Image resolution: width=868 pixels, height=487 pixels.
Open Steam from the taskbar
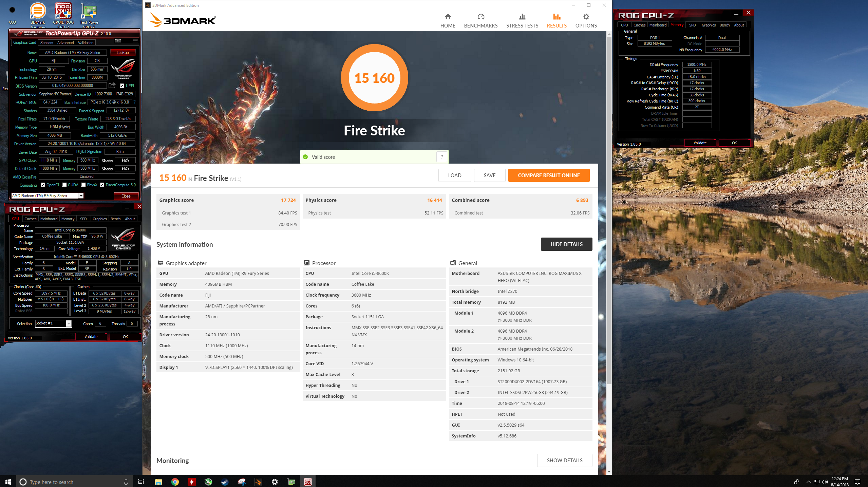225,482
